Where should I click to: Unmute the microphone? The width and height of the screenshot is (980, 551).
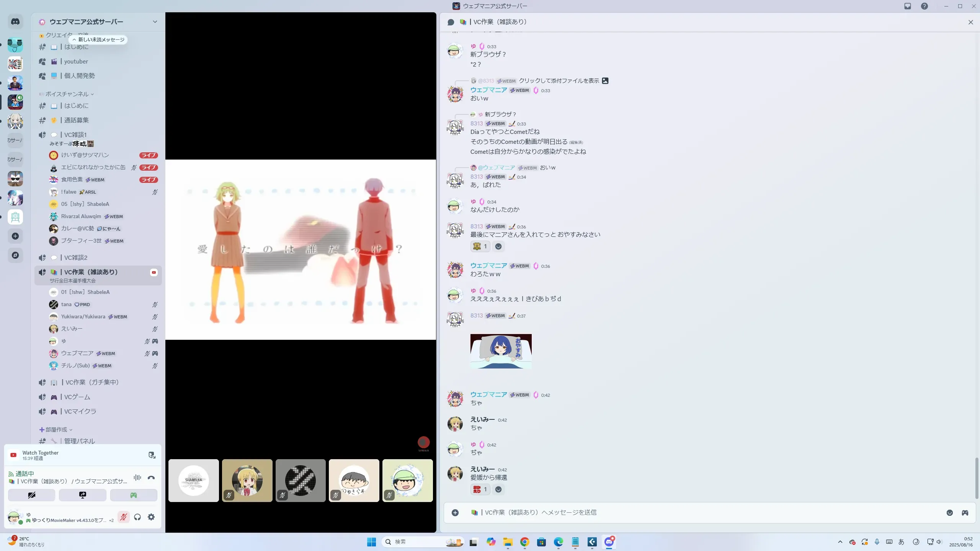tap(123, 517)
